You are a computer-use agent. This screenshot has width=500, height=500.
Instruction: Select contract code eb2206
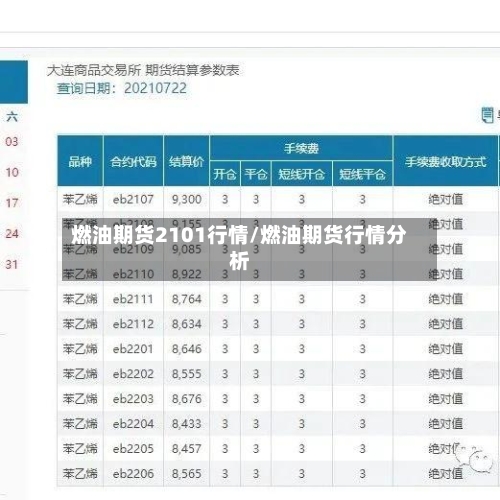click(x=133, y=473)
